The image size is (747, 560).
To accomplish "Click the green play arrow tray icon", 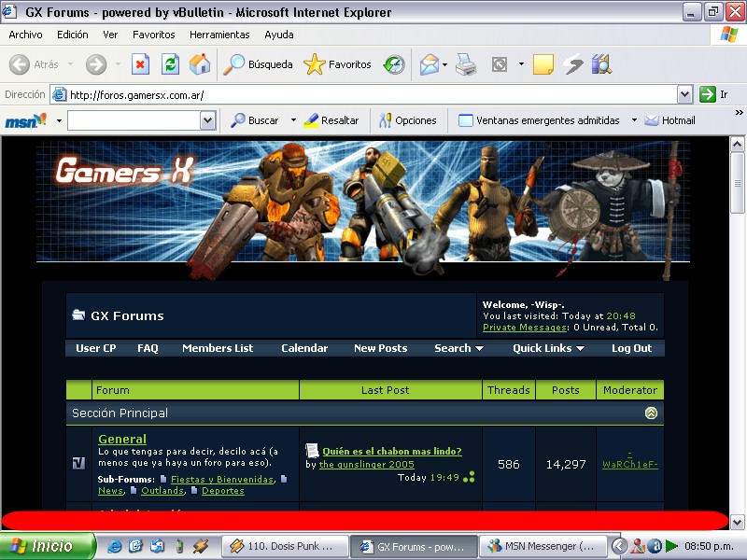I will [x=671, y=546].
